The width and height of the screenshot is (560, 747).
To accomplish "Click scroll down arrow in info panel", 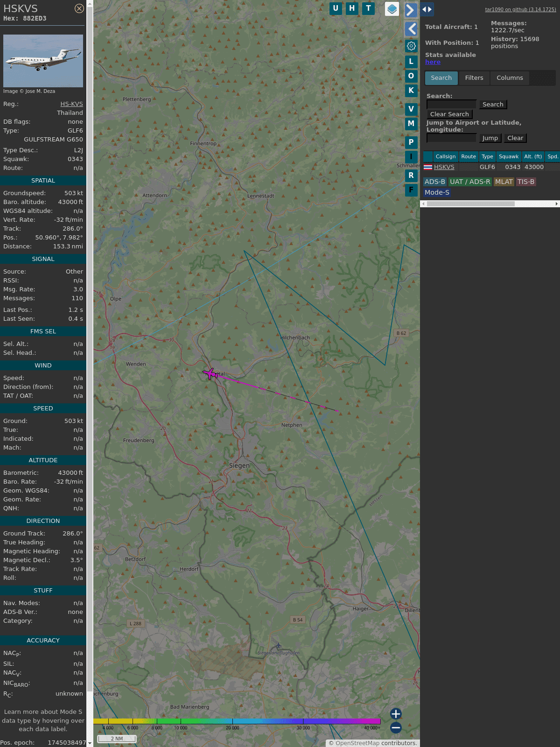I will tap(90, 743).
